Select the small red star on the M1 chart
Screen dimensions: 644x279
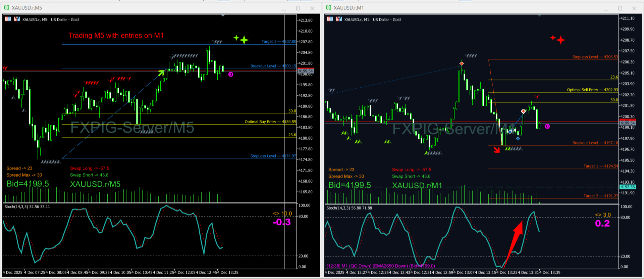[553, 38]
